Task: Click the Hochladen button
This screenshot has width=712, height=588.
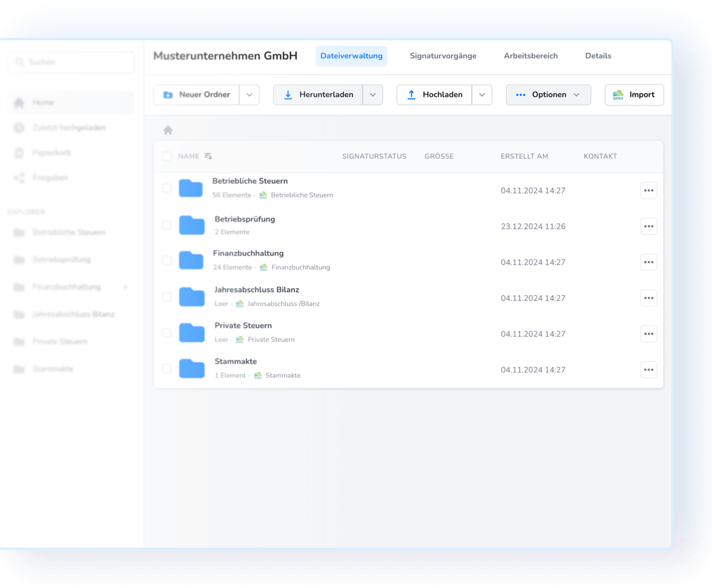Action: pos(434,95)
